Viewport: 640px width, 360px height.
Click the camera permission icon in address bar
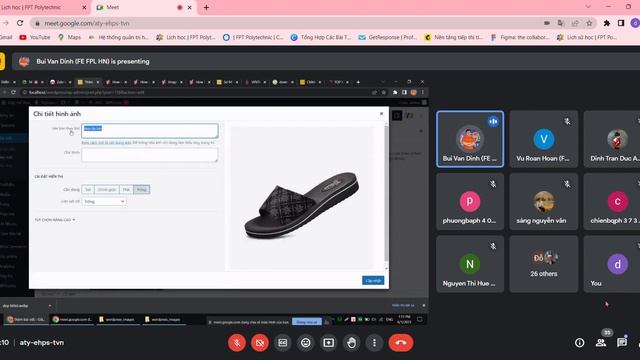point(547,23)
